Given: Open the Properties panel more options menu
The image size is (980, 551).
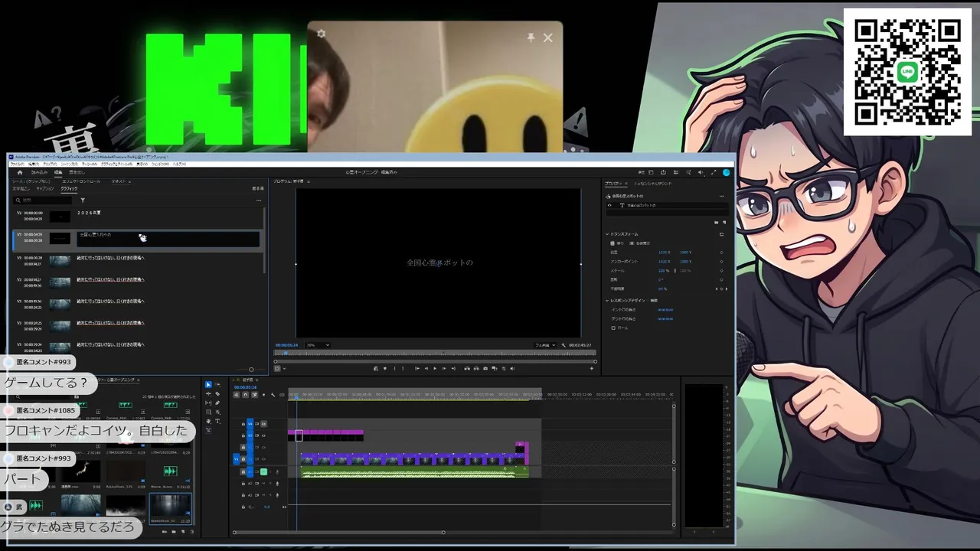Looking at the screenshot, I should click(721, 196).
